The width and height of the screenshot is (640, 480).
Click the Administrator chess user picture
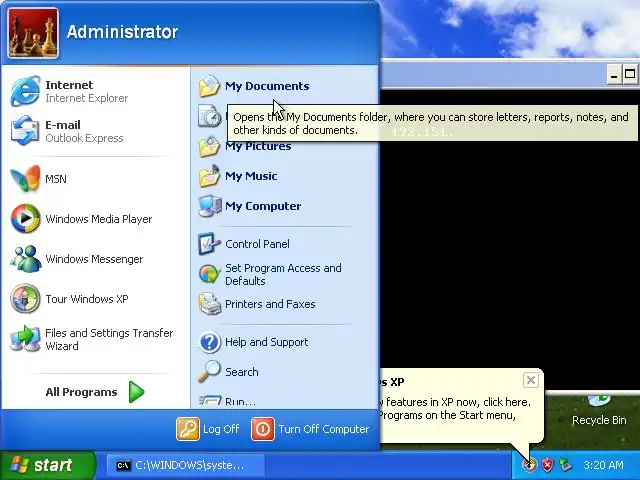(33, 33)
